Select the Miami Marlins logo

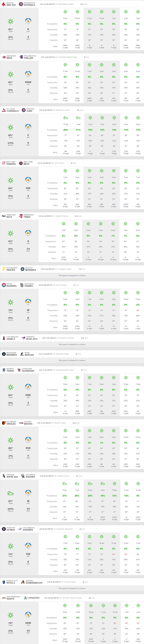pos(22,354)
